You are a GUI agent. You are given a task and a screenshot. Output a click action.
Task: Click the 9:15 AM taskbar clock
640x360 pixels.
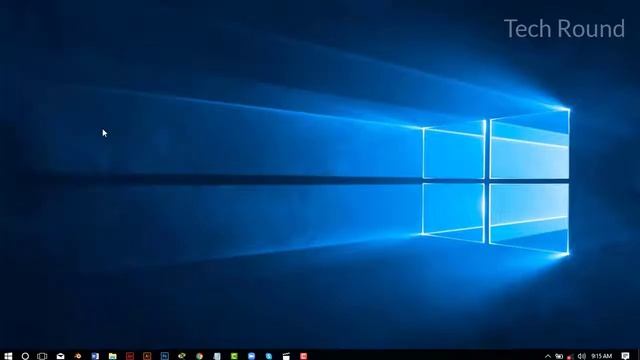[602, 356]
